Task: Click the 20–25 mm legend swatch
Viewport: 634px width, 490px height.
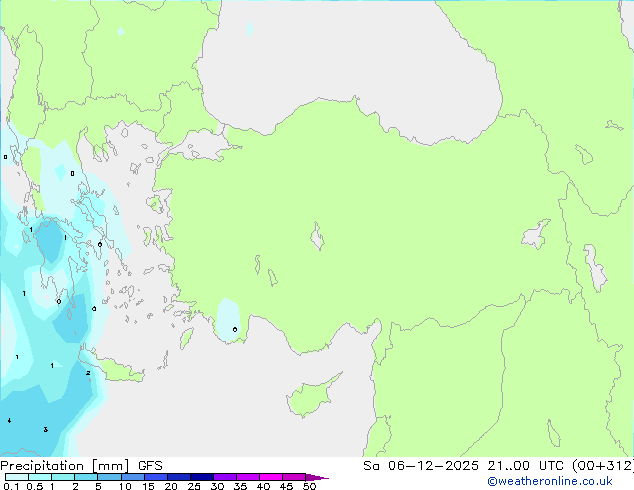Action: pyautogui.click(x=178, y=477)
